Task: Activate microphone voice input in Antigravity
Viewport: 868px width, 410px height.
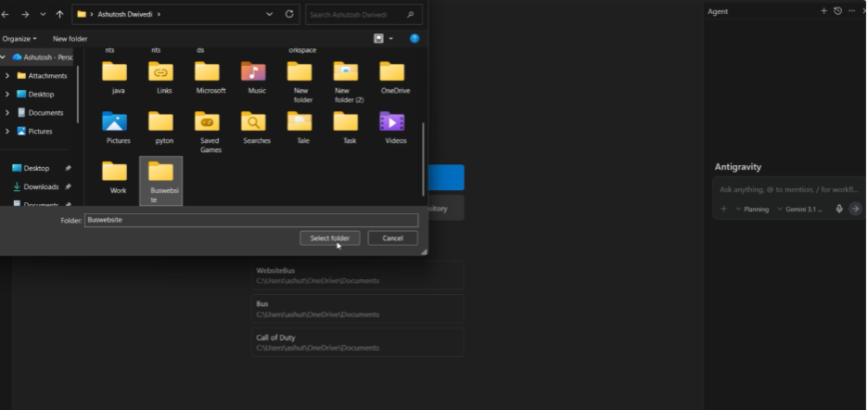Action: 839,209
